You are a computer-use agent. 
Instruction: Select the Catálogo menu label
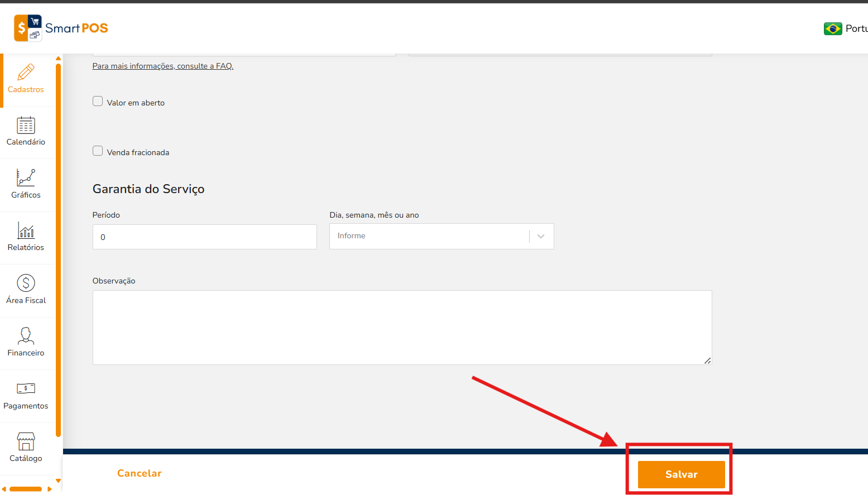[26, 459]
